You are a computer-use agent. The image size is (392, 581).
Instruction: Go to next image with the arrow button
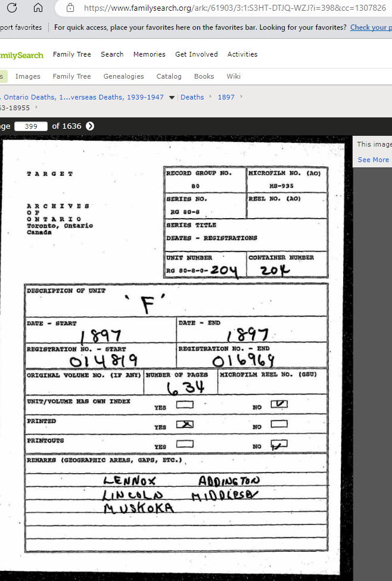tap(90, 126)
